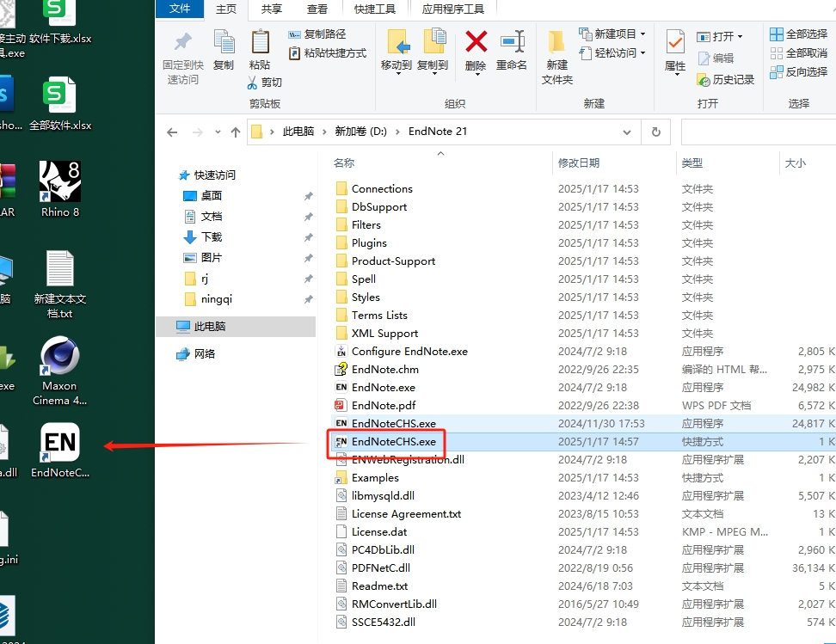Switch to the Home tab

pos(226,9)
